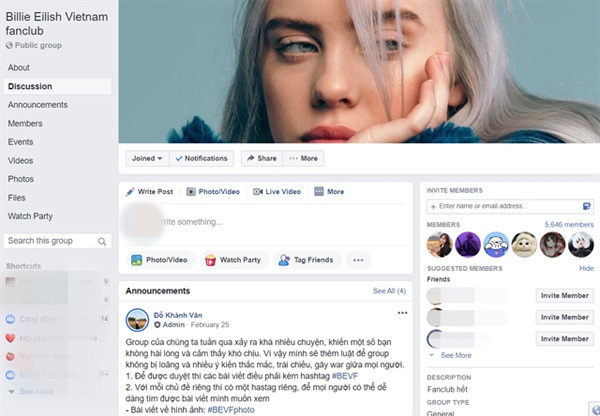Click the three-dot pill in composer

(358, 260)
